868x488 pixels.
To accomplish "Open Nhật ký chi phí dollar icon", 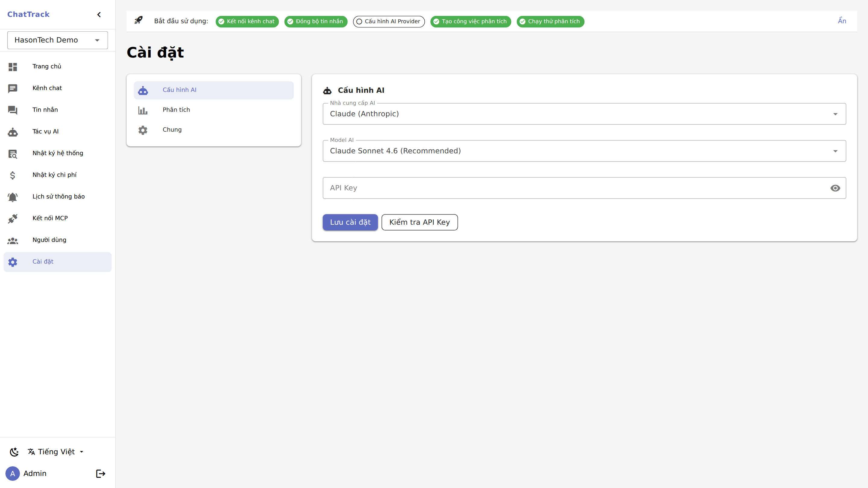I will coord(13,175).
